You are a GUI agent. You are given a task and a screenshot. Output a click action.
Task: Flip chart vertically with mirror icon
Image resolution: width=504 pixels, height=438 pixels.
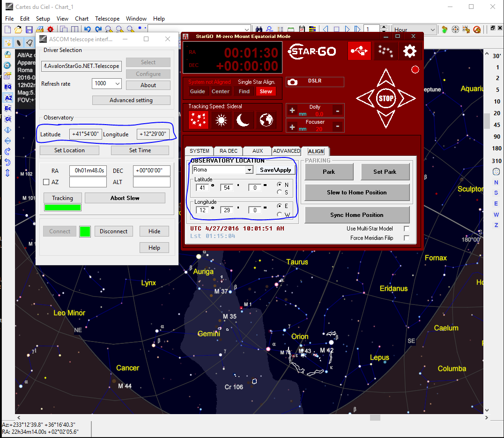point(7,141)
